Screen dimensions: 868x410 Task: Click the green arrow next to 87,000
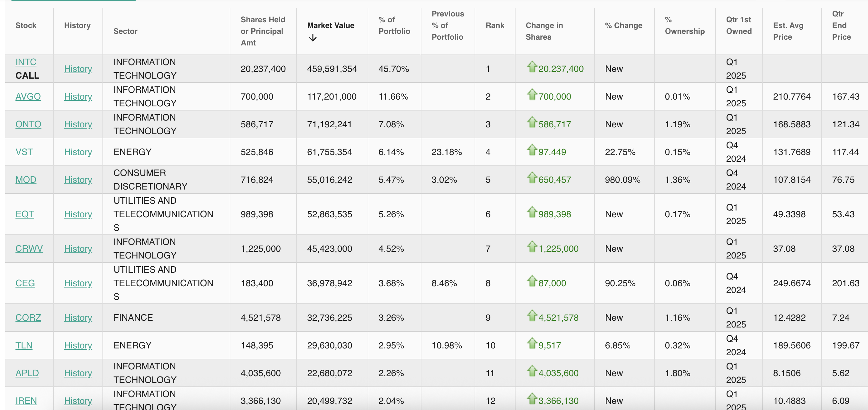pyautogui.click(x=532, y=281)
